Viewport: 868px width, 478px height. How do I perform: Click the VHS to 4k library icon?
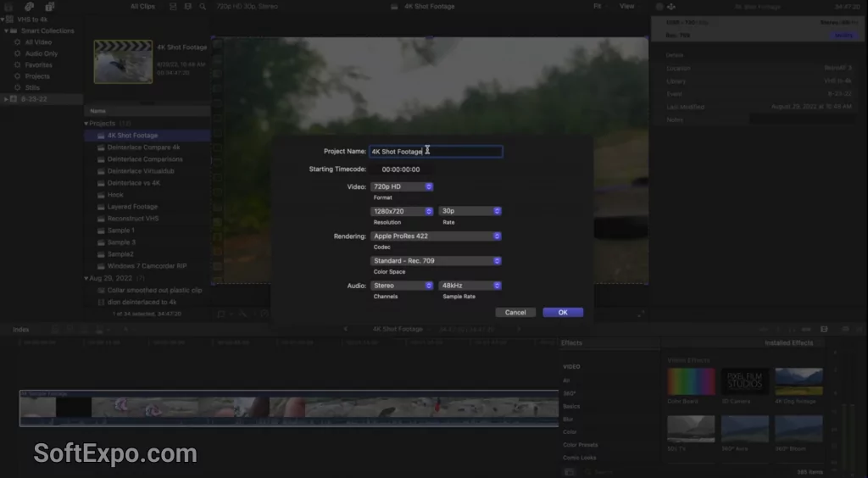[10, 19]
